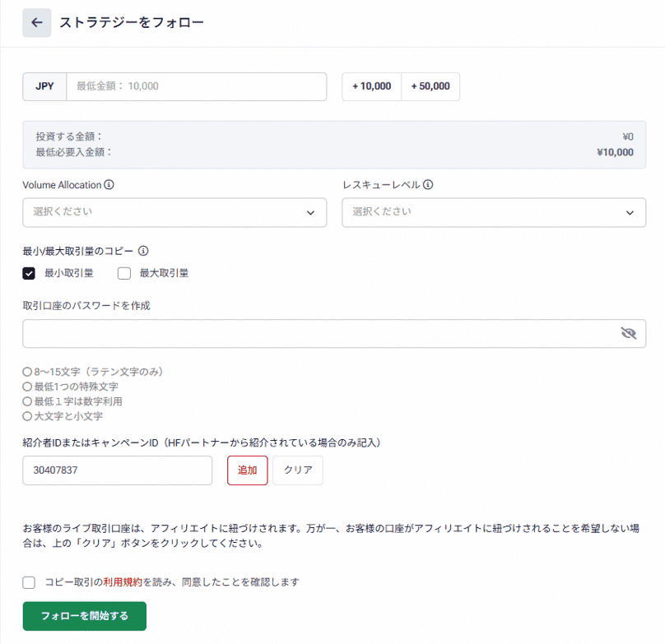
Task: Clear the referral ID with クリア
Action: coord(298,470)
